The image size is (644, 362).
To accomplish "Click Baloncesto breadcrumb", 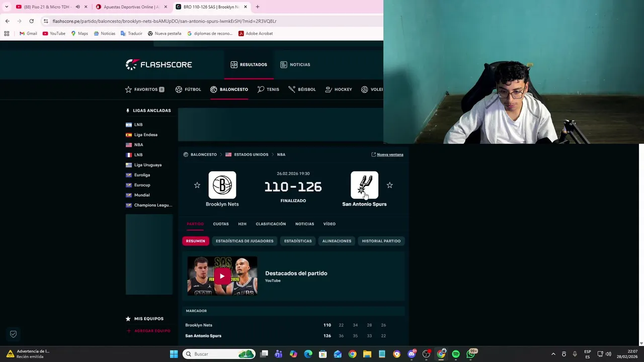I will pyautogui.click(x=203, y=154).
